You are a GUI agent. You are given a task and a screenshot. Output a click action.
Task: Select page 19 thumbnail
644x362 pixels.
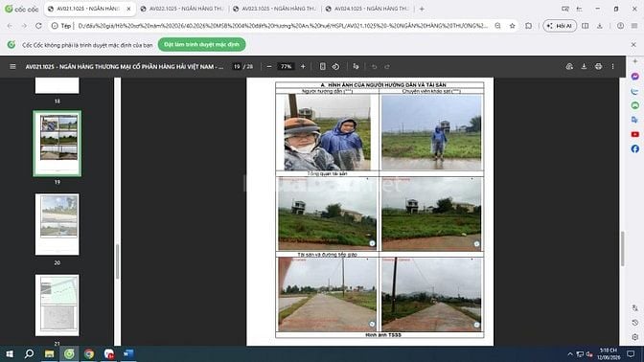tap(57, 144)
